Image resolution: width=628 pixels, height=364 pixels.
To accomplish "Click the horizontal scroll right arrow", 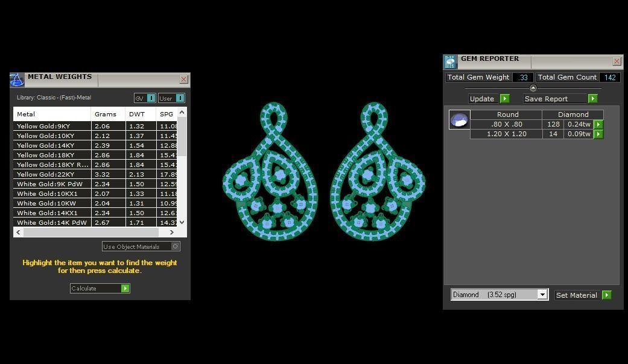I will pyautogui.click(x=172, y=232).
